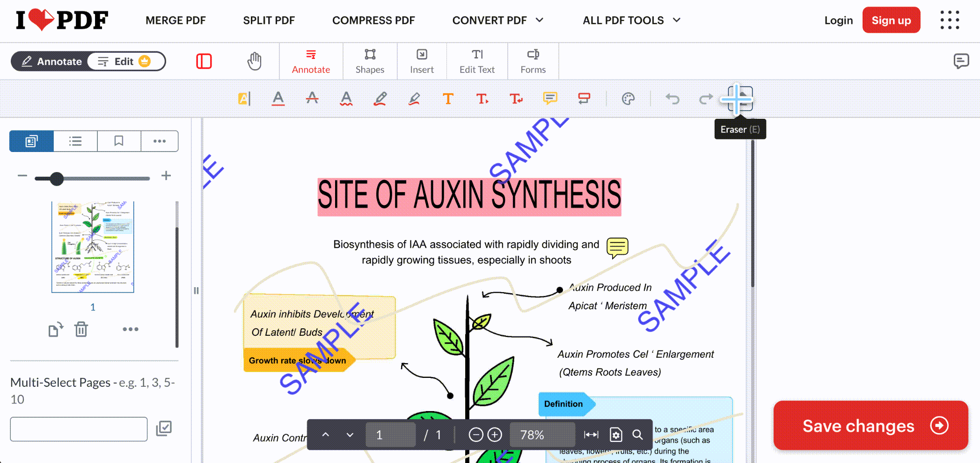The width and height of the screenshot is (980, 463).
Task: Switch to Annotate mode toggle
Action: 52,61
